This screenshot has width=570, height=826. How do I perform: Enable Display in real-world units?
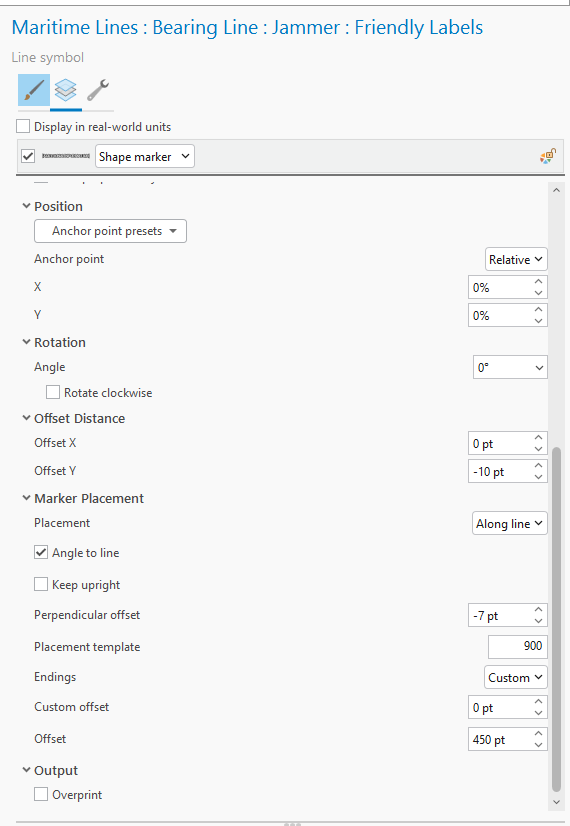[x=23, y=126]
